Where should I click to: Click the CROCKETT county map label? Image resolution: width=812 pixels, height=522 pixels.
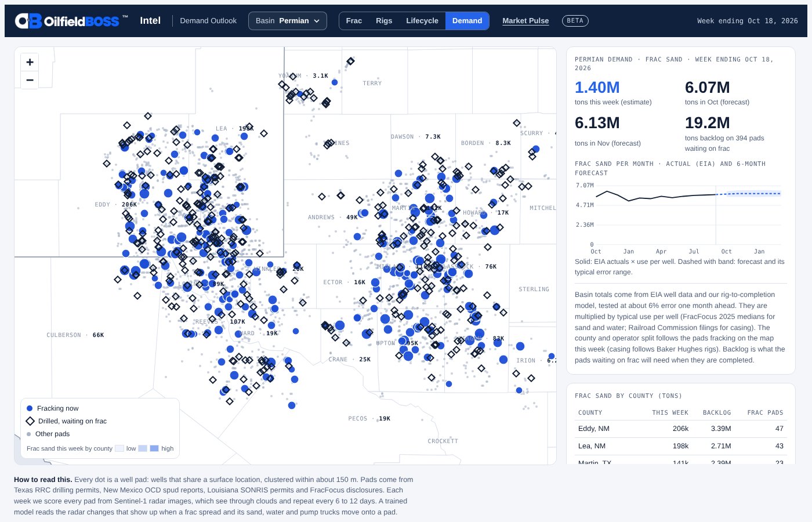pos(443,441)
